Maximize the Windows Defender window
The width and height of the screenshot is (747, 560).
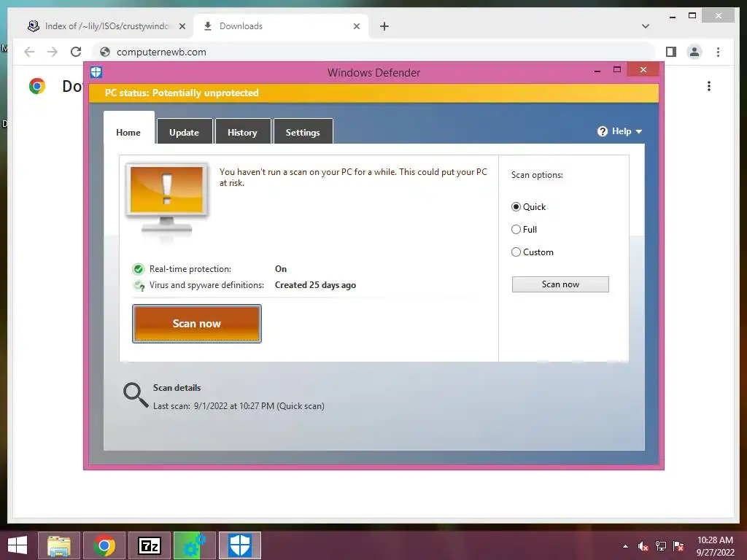617,69
